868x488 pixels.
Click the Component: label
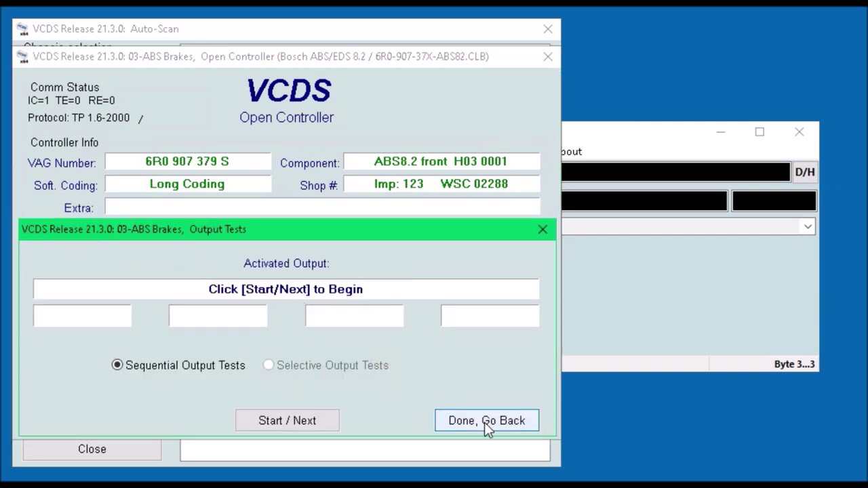tap(310, 163)
